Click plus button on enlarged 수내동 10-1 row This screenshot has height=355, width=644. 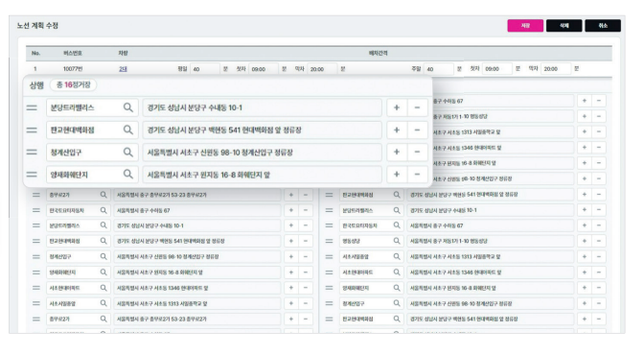397,107
